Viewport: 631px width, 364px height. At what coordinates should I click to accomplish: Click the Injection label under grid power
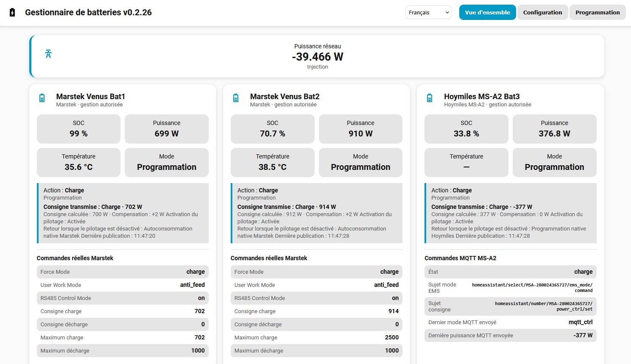pos(318,67)
